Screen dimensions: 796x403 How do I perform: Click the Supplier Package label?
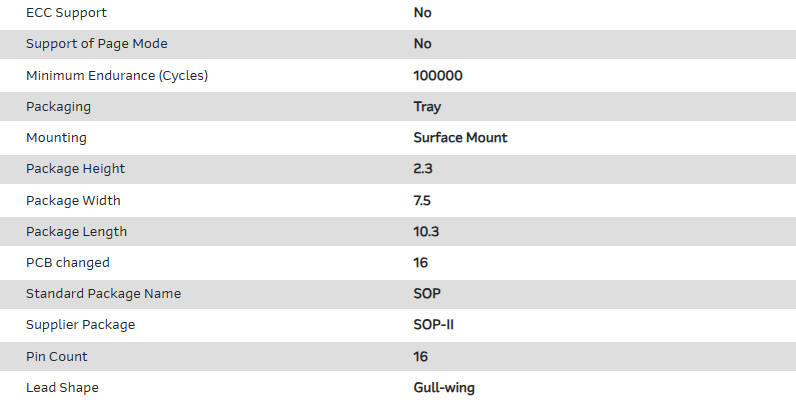coord(80,324)
